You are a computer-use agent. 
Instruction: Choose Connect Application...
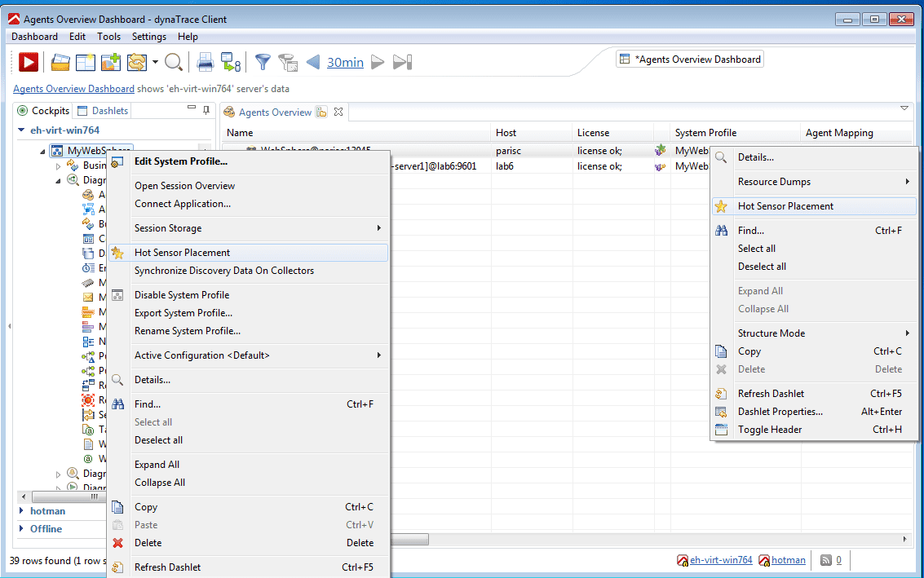click(248, 204)
